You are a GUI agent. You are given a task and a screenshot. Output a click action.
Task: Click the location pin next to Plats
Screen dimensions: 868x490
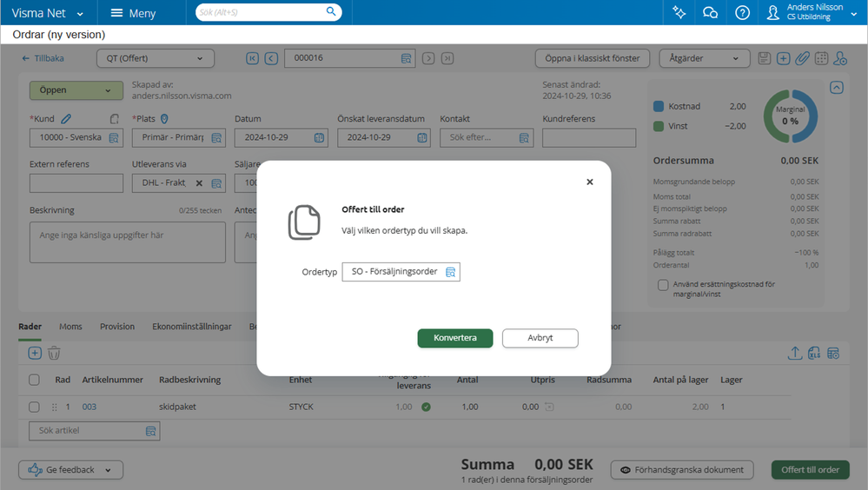click(x=164, y=118)
